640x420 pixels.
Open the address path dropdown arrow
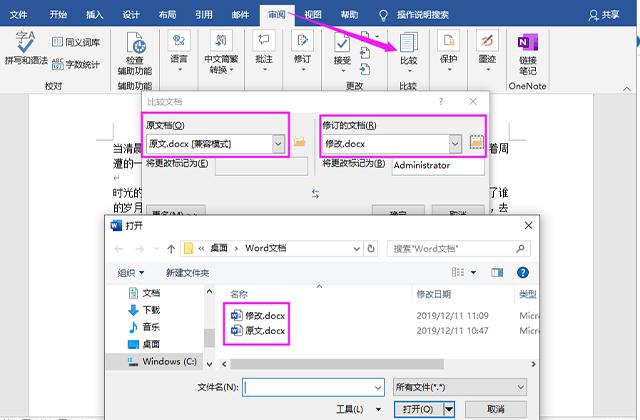(x=356, y=249)
